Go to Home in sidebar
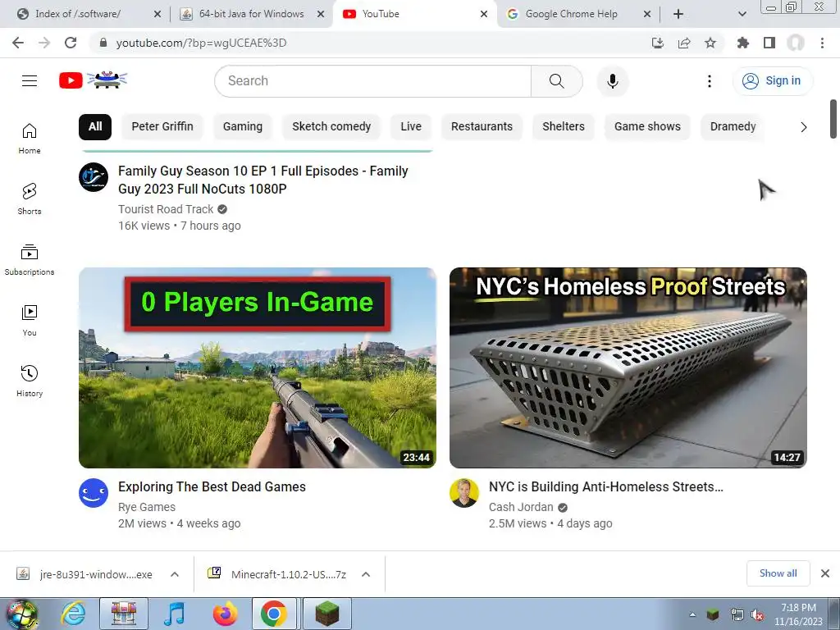 pyautogui.click(x=30, y=138)
